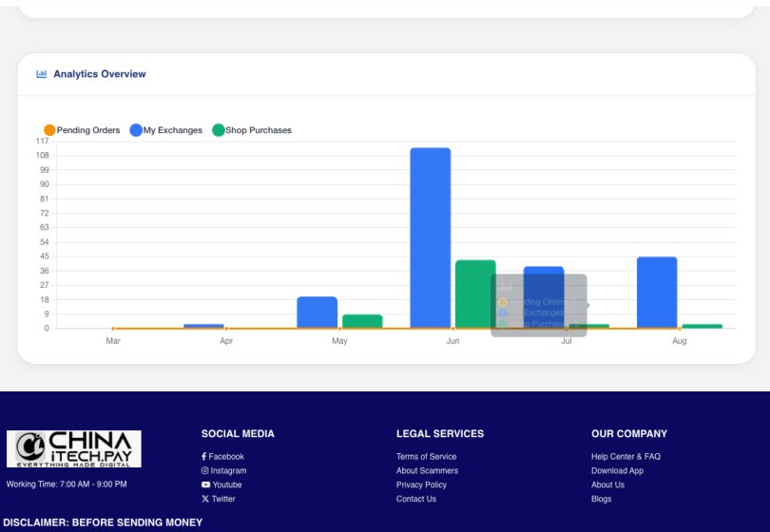
Task: Toggle Shop Purchases legend series
Action: [x=252, y=130]
